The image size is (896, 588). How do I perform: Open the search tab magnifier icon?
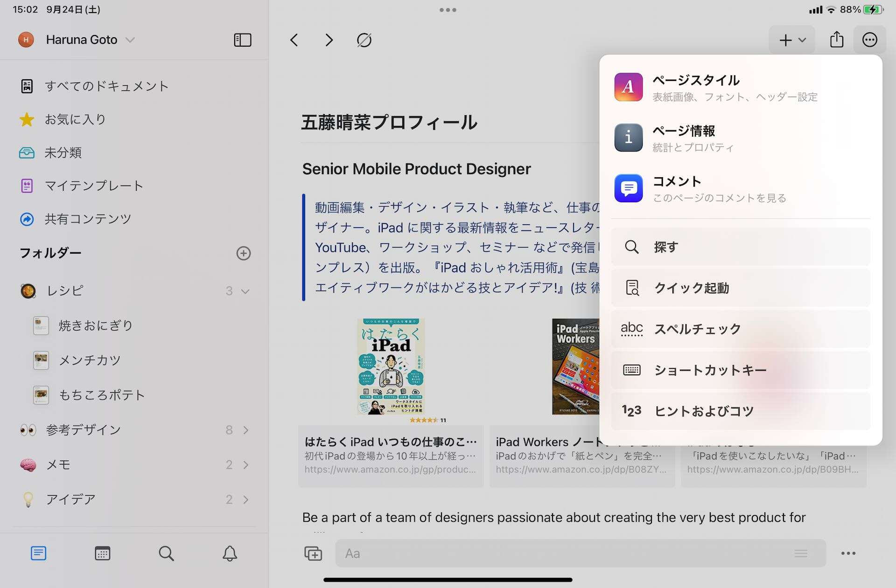coord(166,553)
